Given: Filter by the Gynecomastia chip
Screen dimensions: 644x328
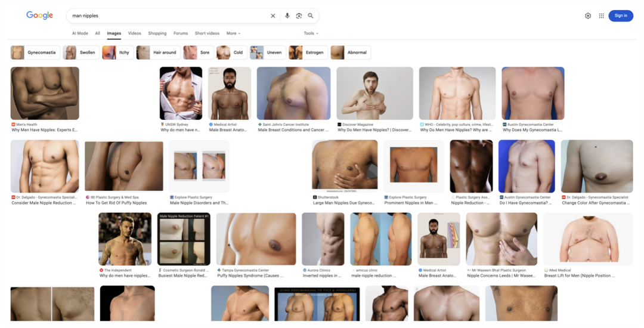Looking at the screenshot, I should pyautogui.click(x=35, y=52).
